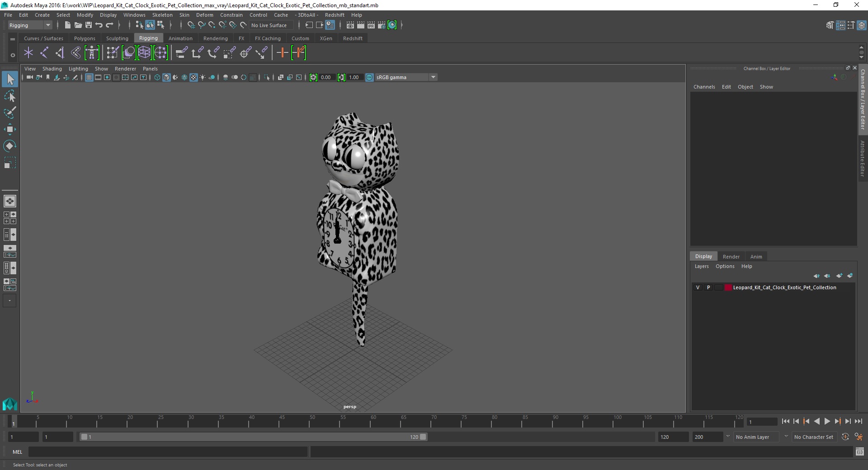Viewport: 868px width, 470px height.
Task: Open Layers menu in layer editor
Action: (702, 266)
